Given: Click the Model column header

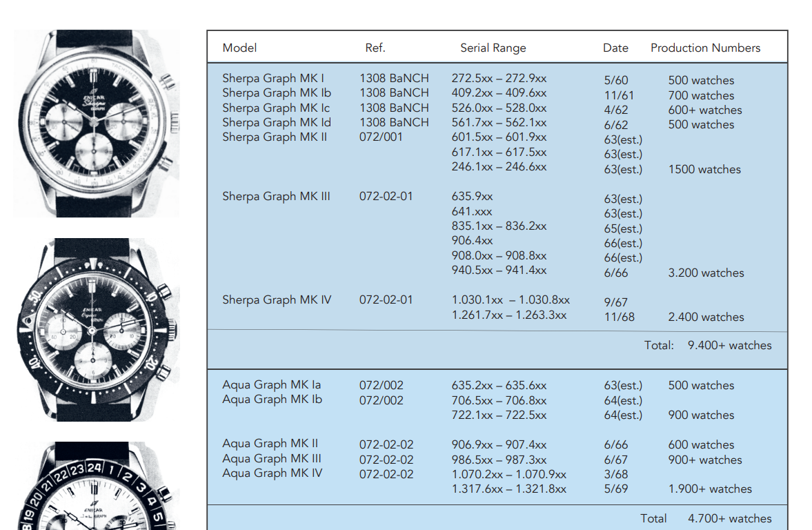Looking at the screenshot, I should pos(239,48).
